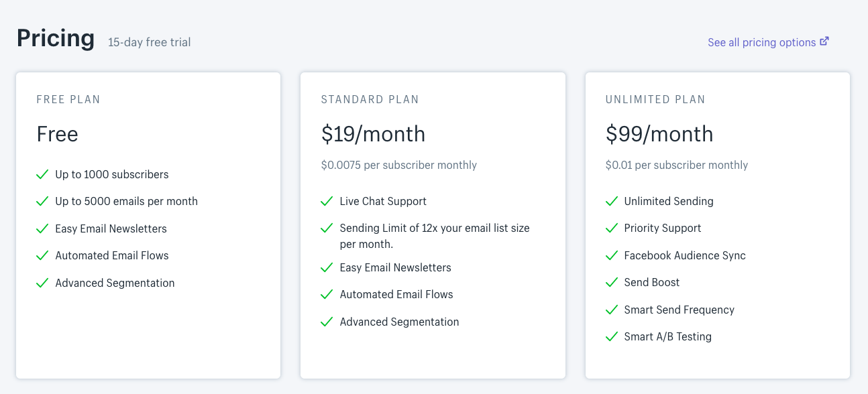Click the 15-day free trial text
The image size is (868, 394).
pyautogui.click(x=150, y=42)
